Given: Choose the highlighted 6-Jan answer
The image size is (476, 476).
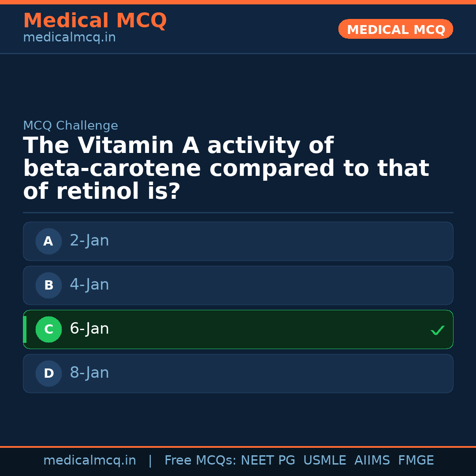Looking at the screenshot, I should 238,329.
